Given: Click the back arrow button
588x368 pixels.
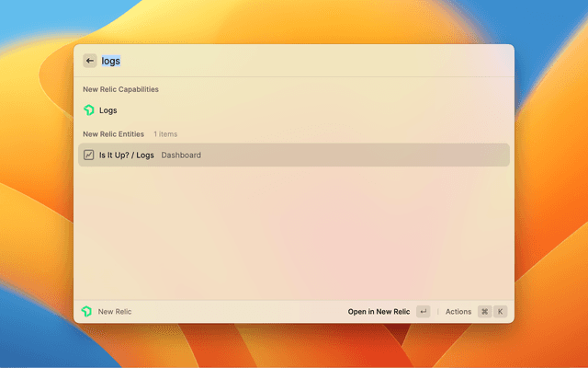Looking at the screenshot, I should [90, 61].
